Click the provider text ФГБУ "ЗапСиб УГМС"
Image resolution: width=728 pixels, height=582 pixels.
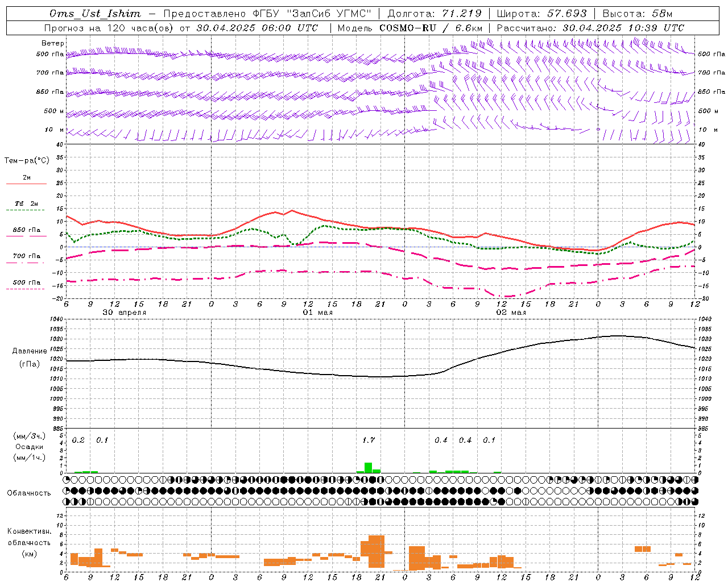coord(312,14)
